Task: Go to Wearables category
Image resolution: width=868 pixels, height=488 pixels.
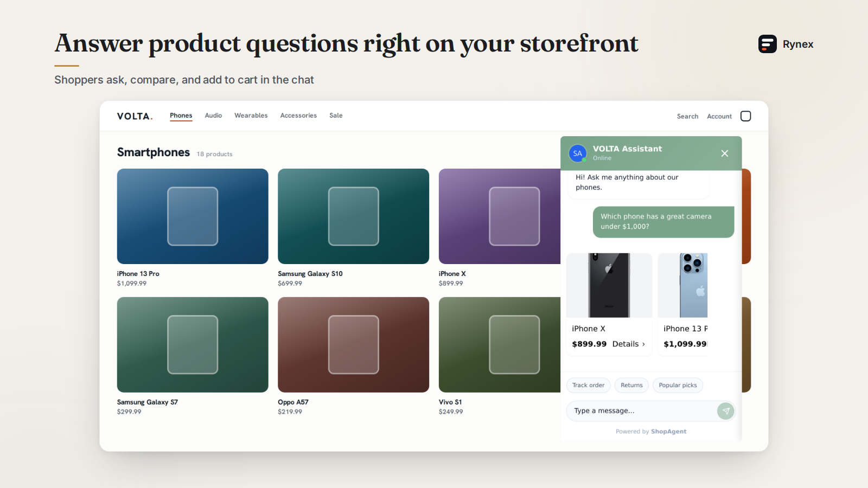Action: (x=251, y=115)
